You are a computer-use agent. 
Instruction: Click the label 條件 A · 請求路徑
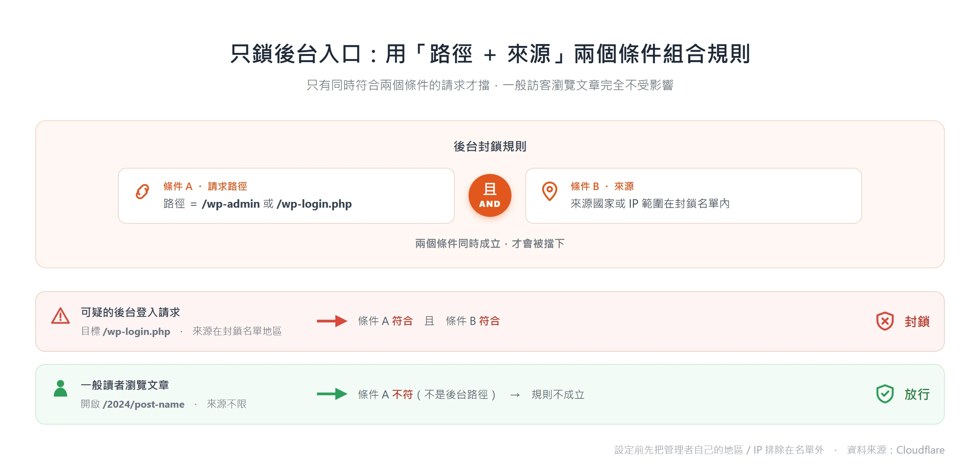click(x=205, y=187)
